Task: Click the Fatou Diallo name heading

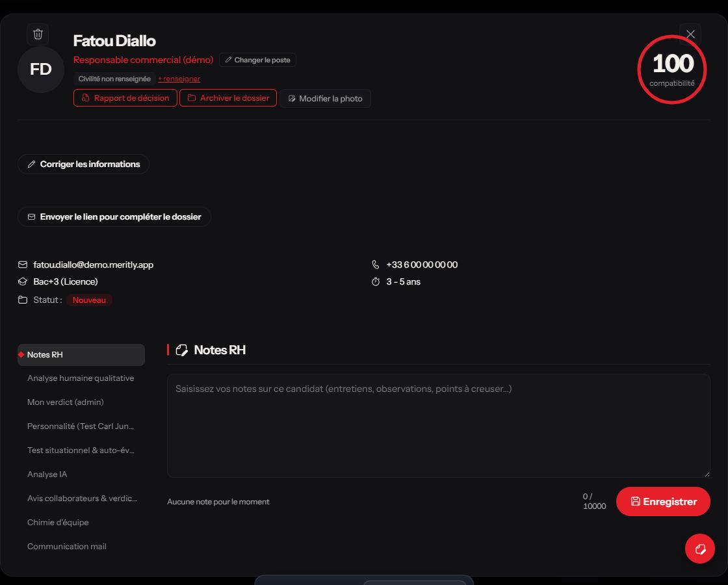Action: pyautogui.click(x=114, y=41)
